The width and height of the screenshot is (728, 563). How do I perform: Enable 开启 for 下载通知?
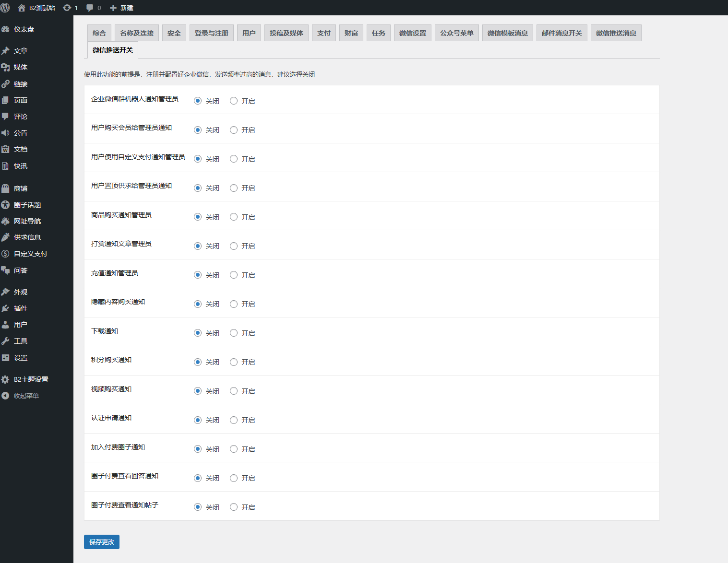pos(234,332)
